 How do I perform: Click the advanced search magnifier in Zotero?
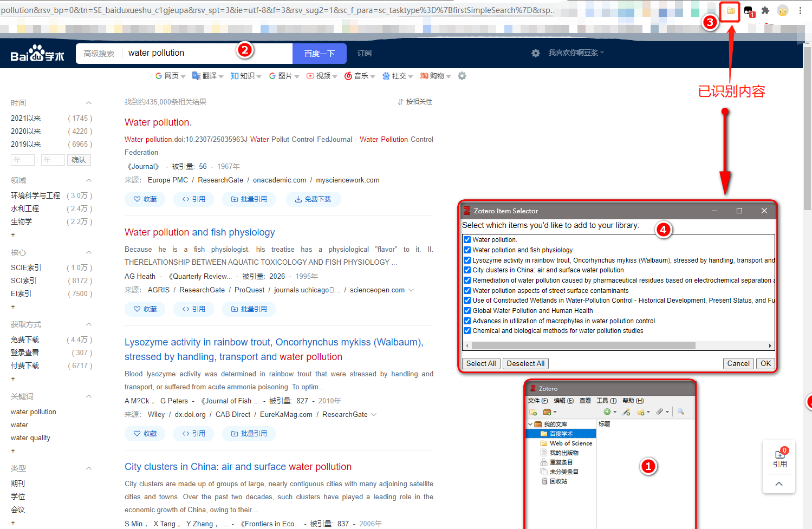tap(680, 412)
